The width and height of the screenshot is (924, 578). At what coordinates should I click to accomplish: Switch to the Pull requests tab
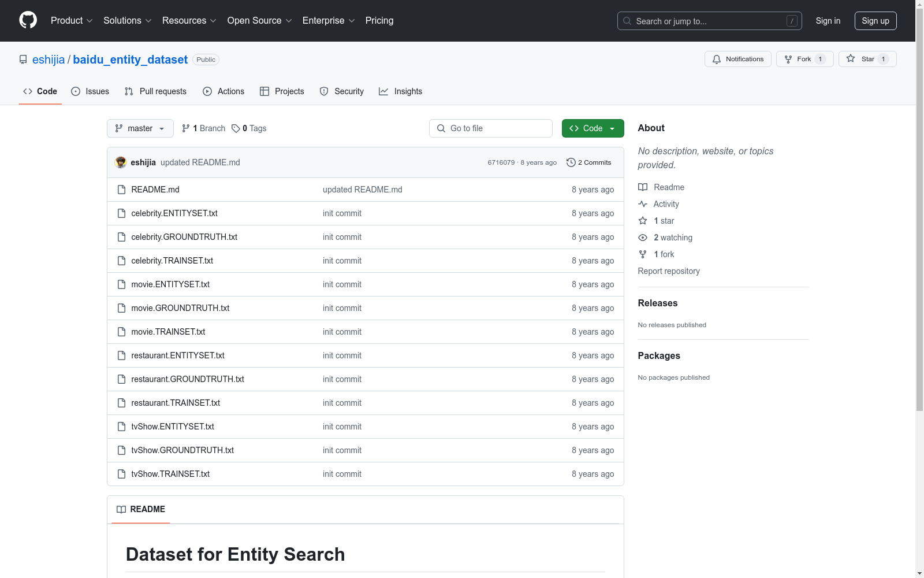click(155, 91)
